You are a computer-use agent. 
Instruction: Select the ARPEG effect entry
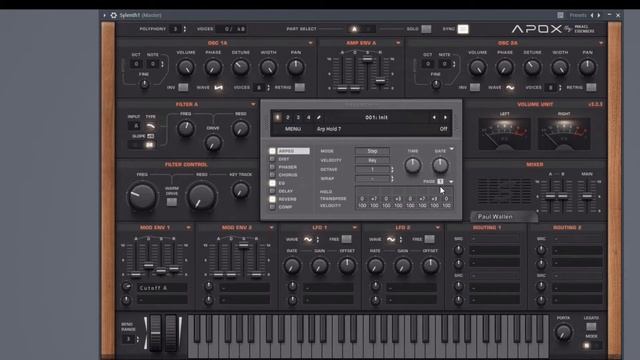pos(293,151)
